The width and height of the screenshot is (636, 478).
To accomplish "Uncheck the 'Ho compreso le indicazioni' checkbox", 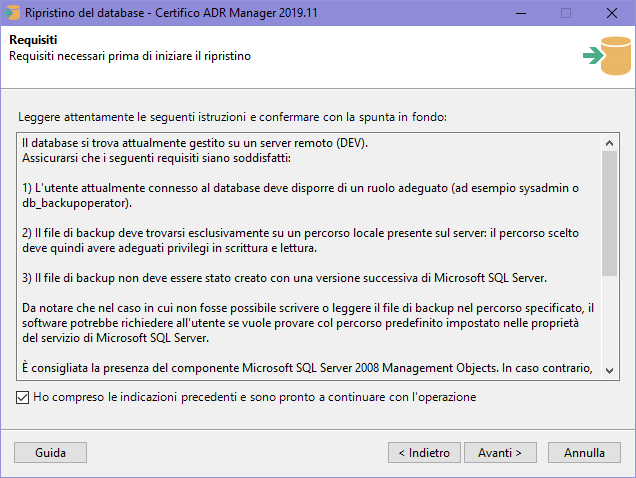I will click(x=23, y=397).
